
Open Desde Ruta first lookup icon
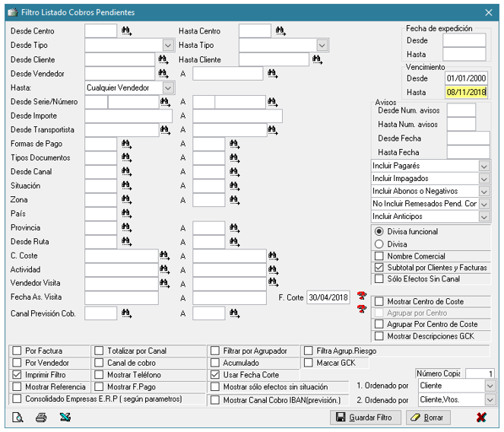[127, 242]
